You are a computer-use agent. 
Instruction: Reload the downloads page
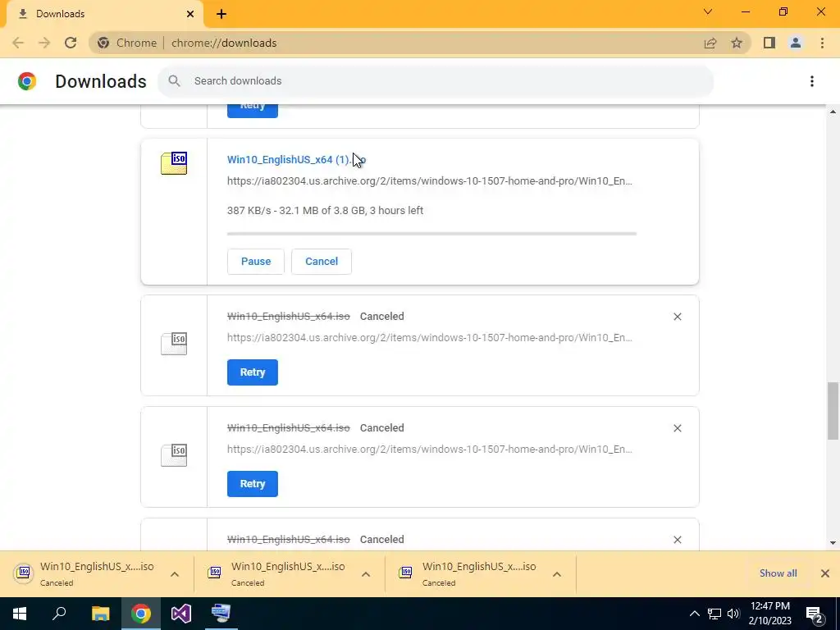(x=71, y=43)
